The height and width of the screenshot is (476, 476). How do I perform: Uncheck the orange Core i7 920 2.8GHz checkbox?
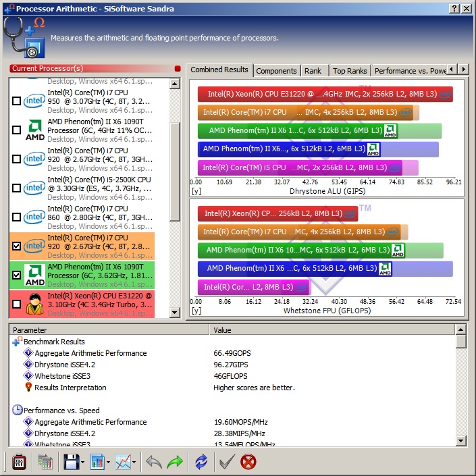pyautogui.click(x=16, y=246)
